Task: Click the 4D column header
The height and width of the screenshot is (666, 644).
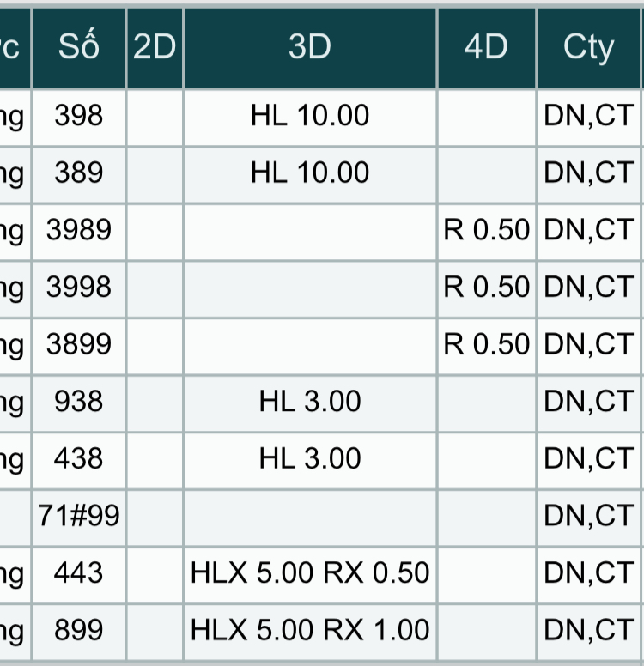Action: (x=486, y=48)
